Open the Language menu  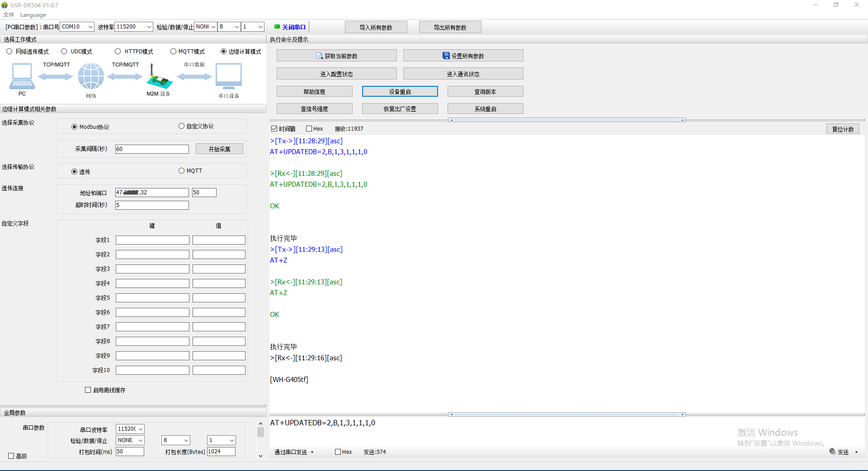point(33,15)
